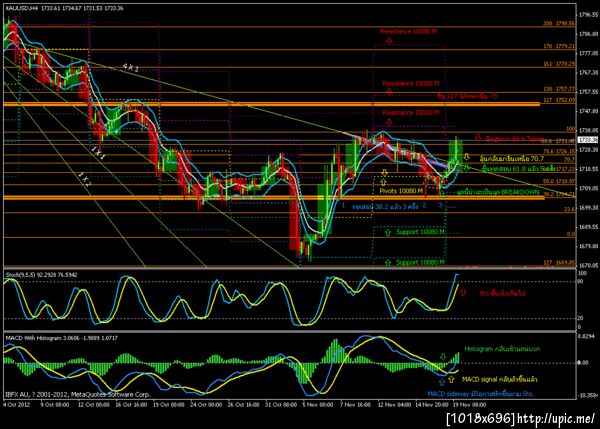
Task: Click the 4 Oct 2012 time axis label
Action: [x=17, y=405]
